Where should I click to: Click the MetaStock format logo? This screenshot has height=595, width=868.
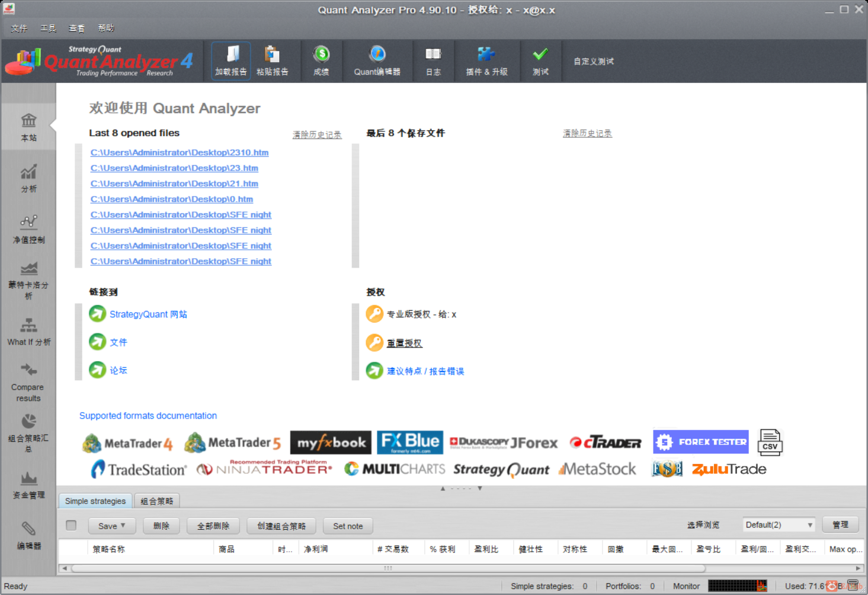[597, 469]
